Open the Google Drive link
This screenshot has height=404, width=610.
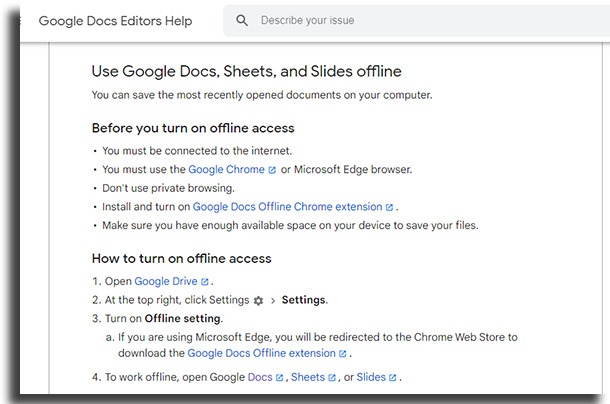(166, 281)
